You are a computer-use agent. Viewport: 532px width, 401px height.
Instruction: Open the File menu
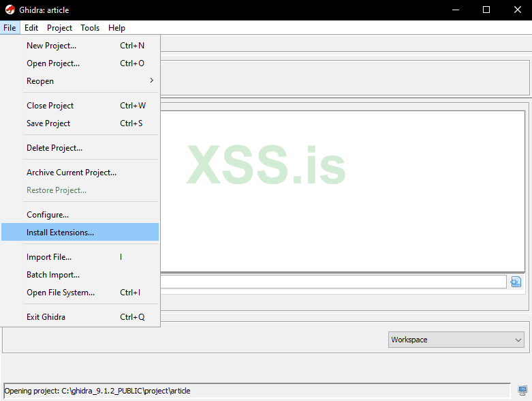tap(10, 28)
